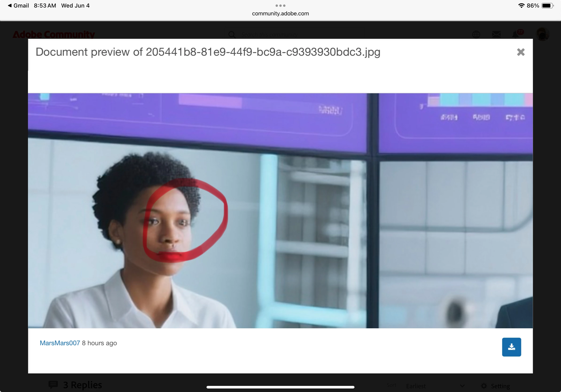The width and height of the screenshot is (561, 392).
Task: Open MarsMars007's profile link
Action: pos(60,343)
